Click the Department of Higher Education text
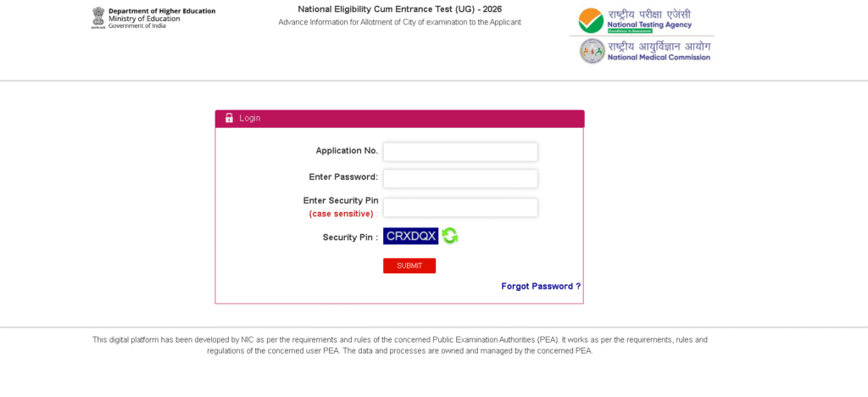 (x=162, y=11)
